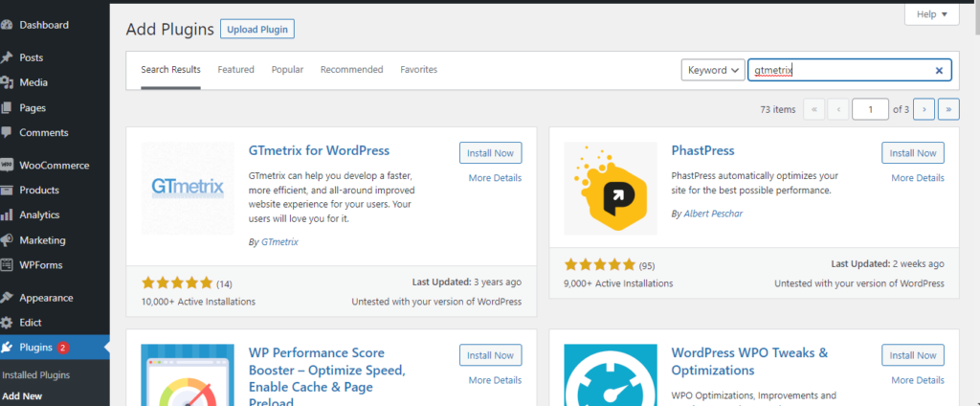Screen dimensions: 980x406
Task: Click the Media icon in sidebar
Action: pos(7,82)
